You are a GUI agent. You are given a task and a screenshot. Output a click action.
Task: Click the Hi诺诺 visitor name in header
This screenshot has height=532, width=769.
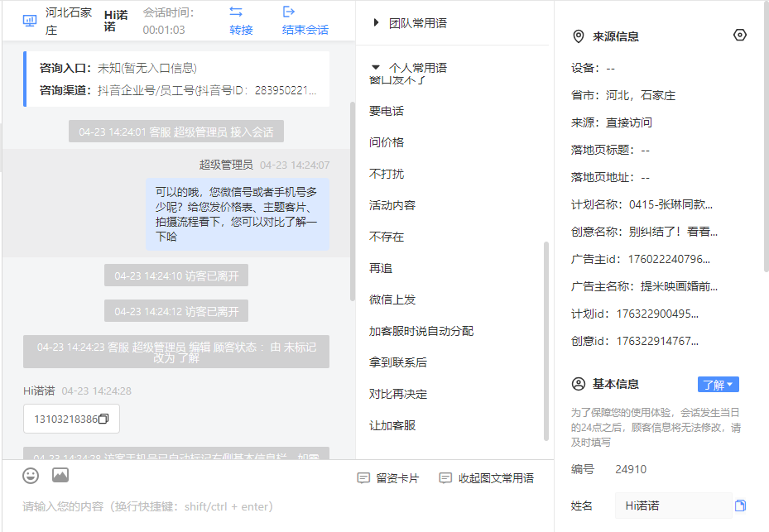[x=116, y=21]
